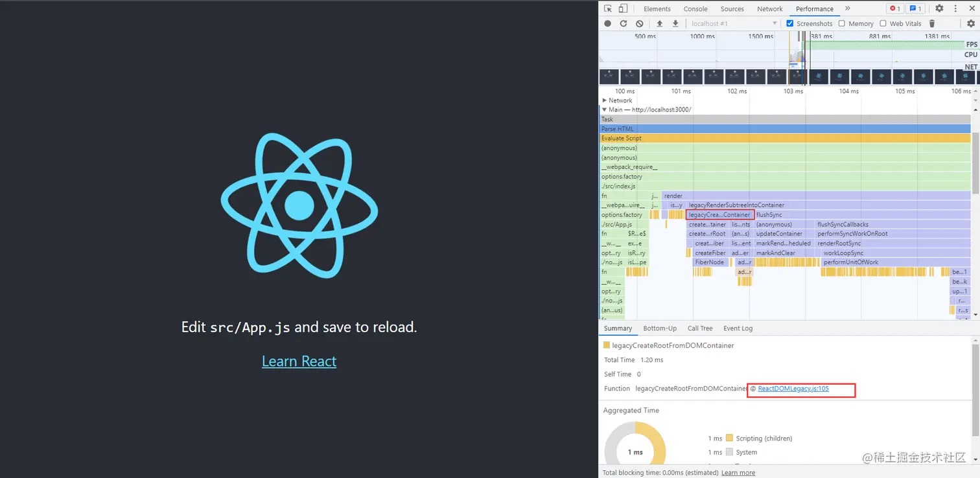The image size is (980, 478).
Task: Open the Event Log tab
Action: [x=738, y=328]
